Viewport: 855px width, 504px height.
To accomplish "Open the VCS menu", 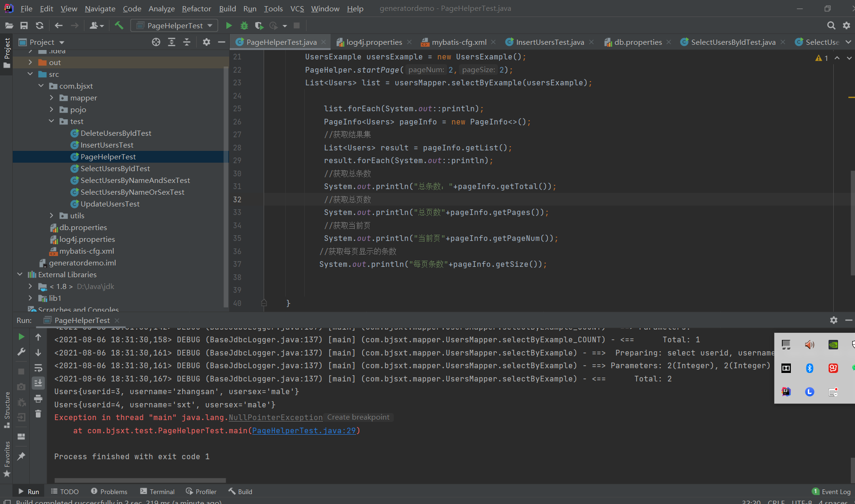I will (297, 8).
